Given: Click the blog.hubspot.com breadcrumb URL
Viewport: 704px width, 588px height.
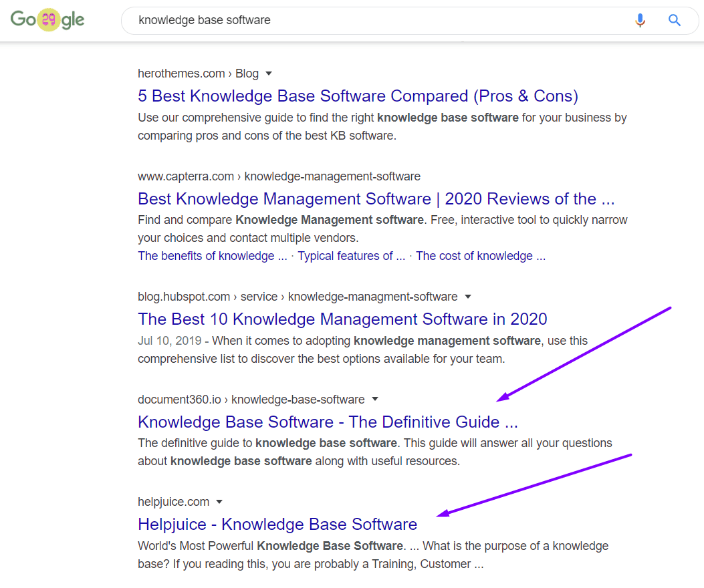Looking at the screenshot, I should (298, 297).
